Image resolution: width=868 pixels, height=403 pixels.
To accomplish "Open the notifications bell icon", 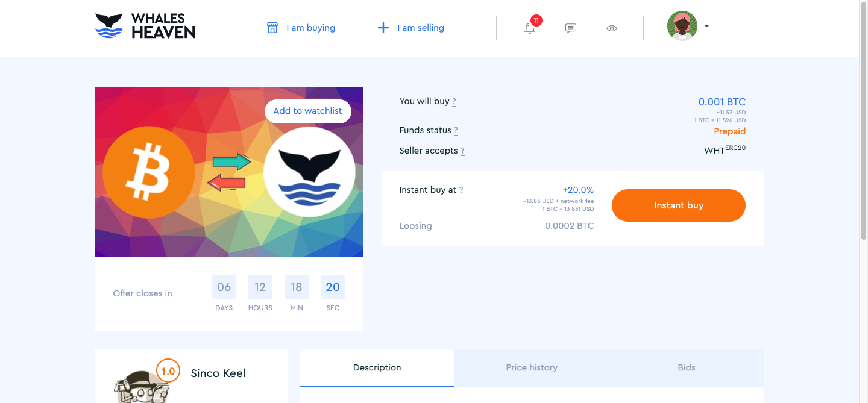I will [530, 28].
